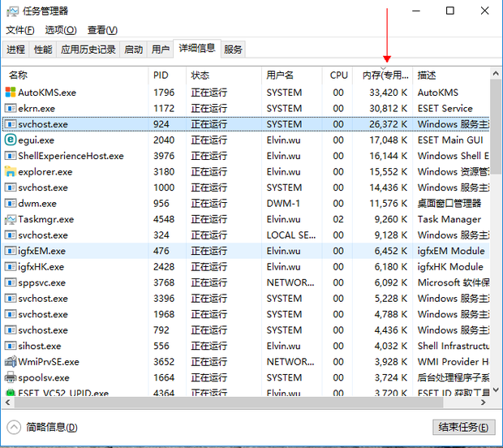Screen dimensions: 503x448
Task: Switch to the 应用历史记录 tab
Action: 88,50
